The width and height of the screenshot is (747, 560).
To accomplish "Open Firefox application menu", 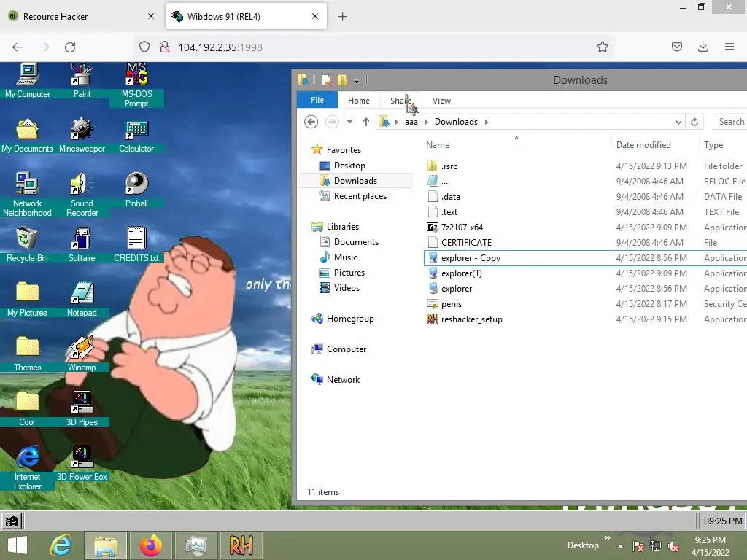I will point(729,47).
